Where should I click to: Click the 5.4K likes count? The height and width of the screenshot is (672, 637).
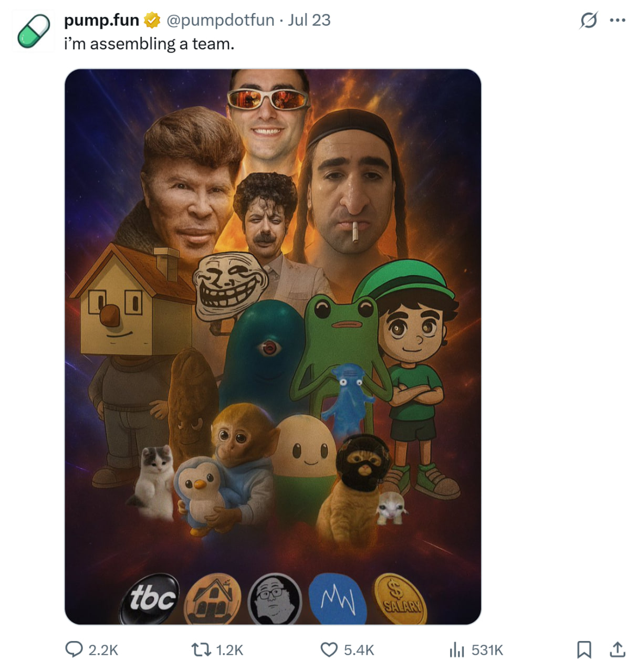359,650
